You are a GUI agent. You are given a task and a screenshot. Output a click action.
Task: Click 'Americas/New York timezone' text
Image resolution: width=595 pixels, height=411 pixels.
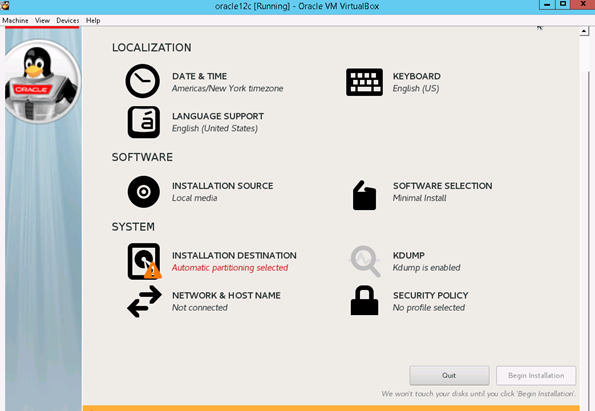(x=227, y=88)
